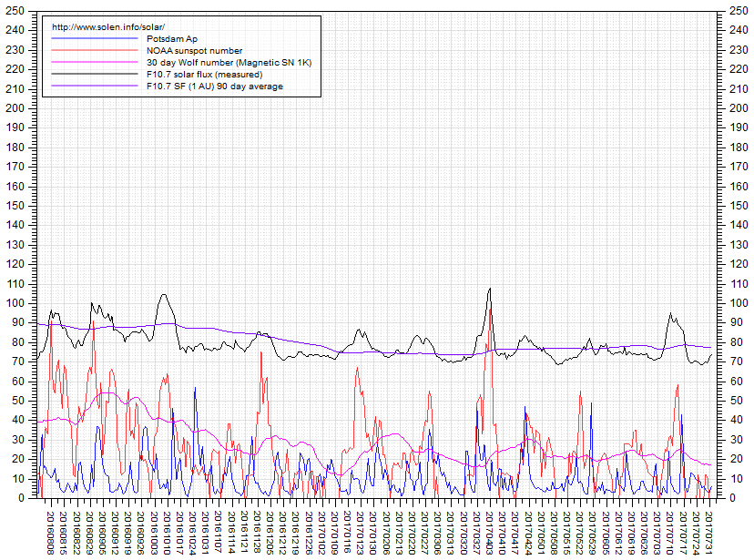Click the purple 90 day average swatch
The width and height of the screenshot is (754, 560).
pyautogui.click(x=96, y=87)
